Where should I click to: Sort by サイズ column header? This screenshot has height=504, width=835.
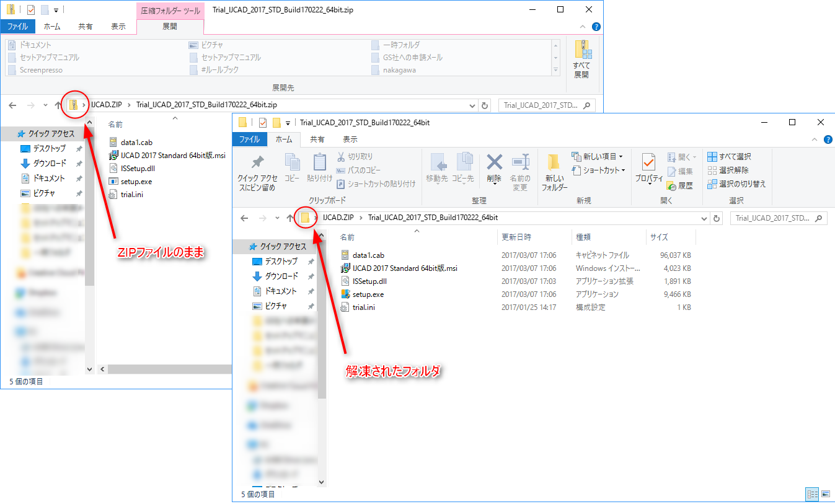[671, 237]
